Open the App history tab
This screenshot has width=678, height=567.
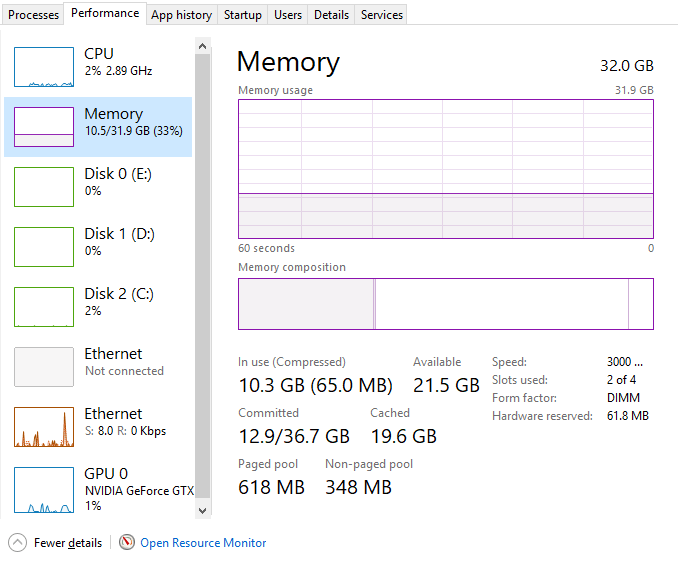point(181,15)
